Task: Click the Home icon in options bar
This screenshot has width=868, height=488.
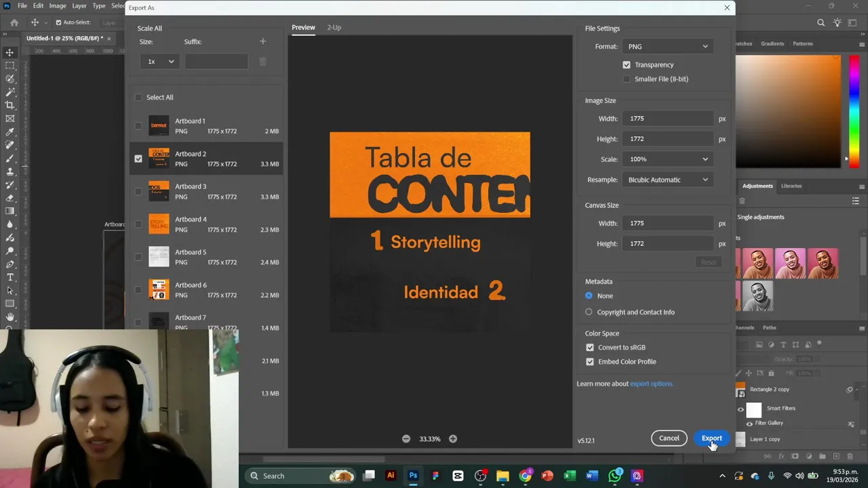Action: [14, 22]
